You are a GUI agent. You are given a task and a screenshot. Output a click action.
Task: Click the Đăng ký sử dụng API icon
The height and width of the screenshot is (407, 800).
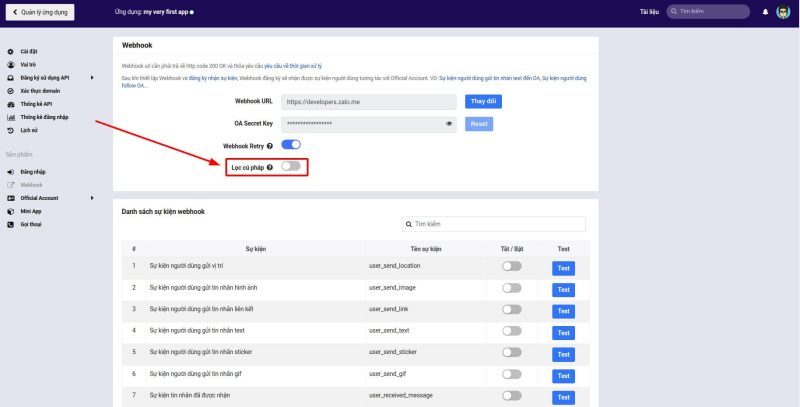coord(11,78)
